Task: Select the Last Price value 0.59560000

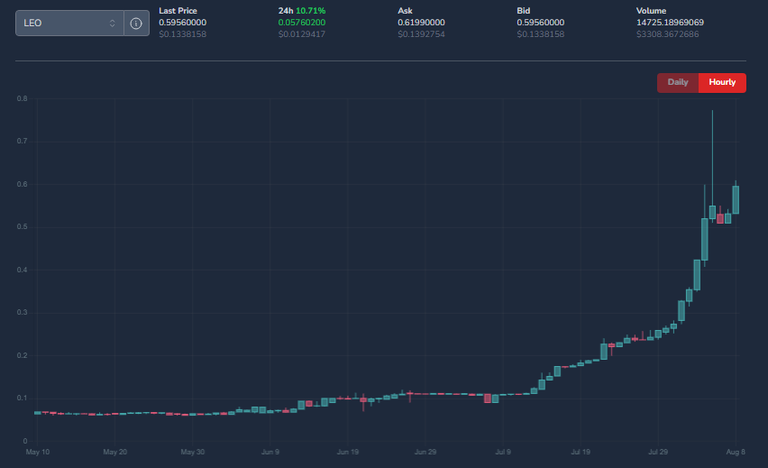Action: pos(183,23)
